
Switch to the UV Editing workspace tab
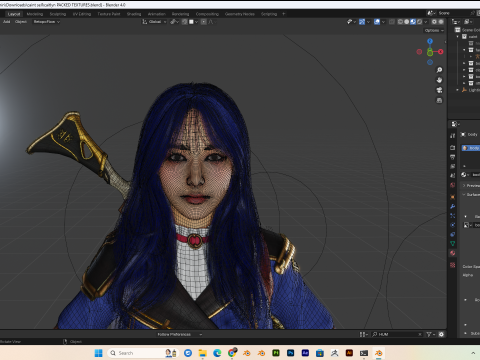[x=82, y=14]
